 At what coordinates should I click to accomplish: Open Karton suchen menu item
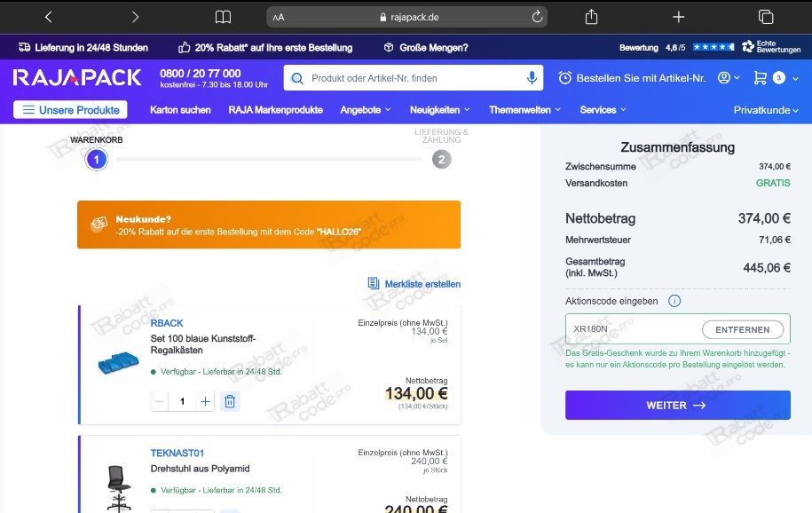point(180,110)
